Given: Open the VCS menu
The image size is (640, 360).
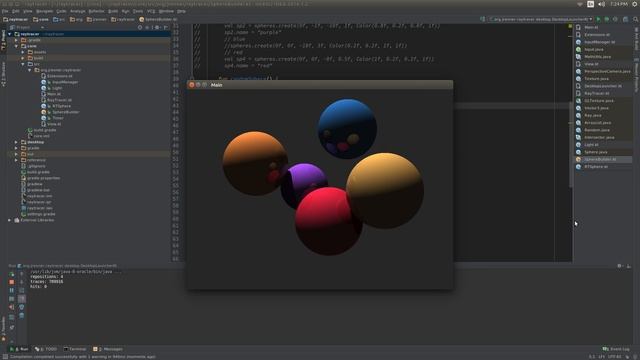Looking at the screenshot, I should click(151, 11).
